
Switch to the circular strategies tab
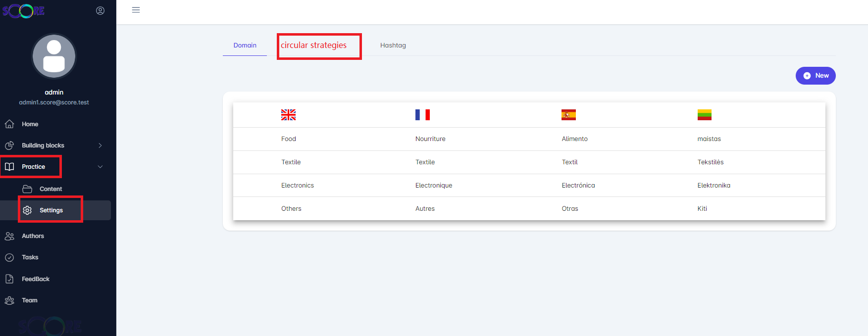point(314,46)
